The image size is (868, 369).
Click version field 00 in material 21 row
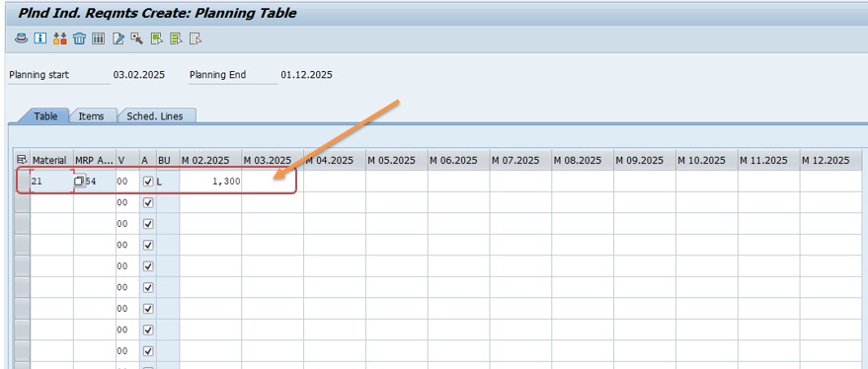(x=127, y=181)
